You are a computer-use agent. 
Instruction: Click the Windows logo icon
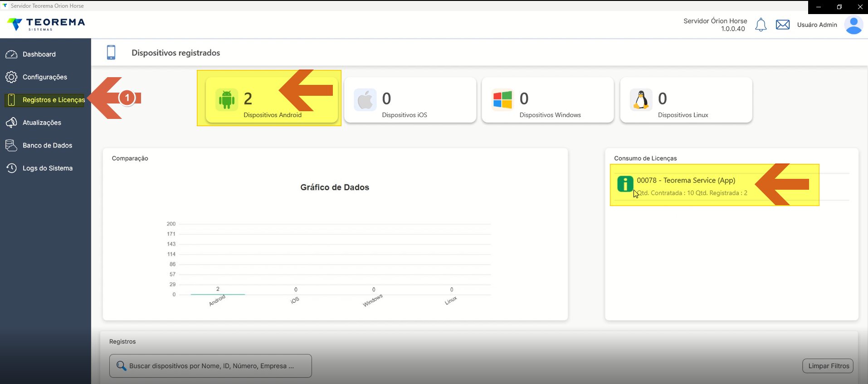pos(502,100)
